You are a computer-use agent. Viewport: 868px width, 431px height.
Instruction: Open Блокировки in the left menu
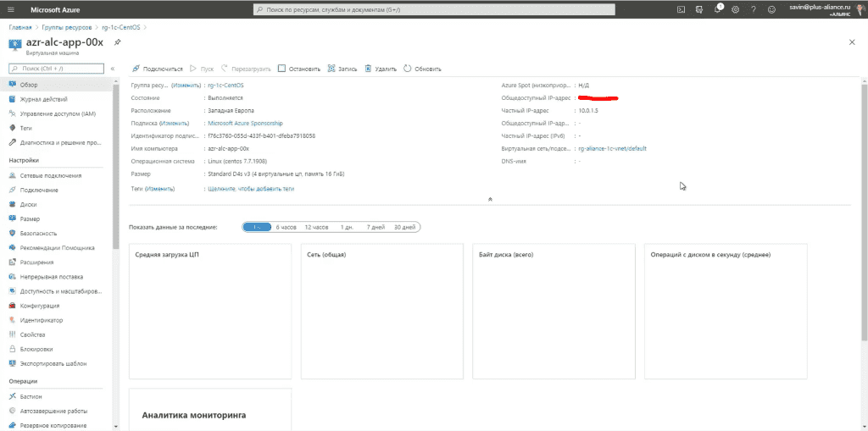(55, 349)
